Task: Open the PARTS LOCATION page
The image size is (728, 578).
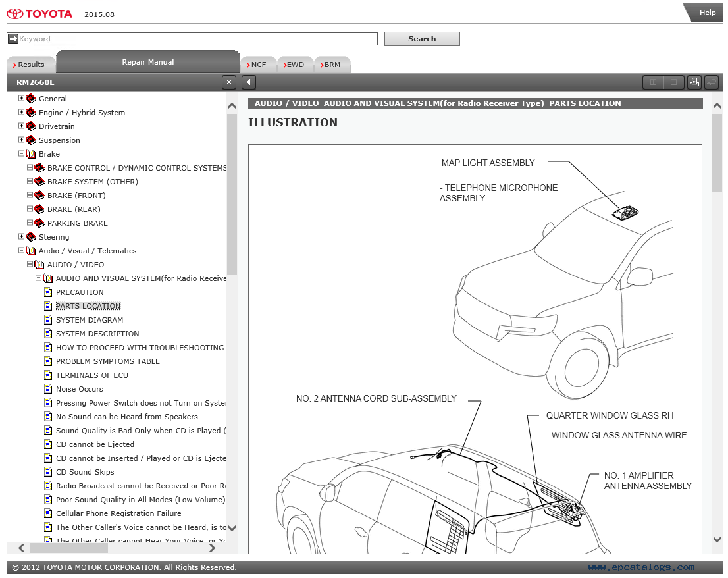Action: (x=88, y=306)
